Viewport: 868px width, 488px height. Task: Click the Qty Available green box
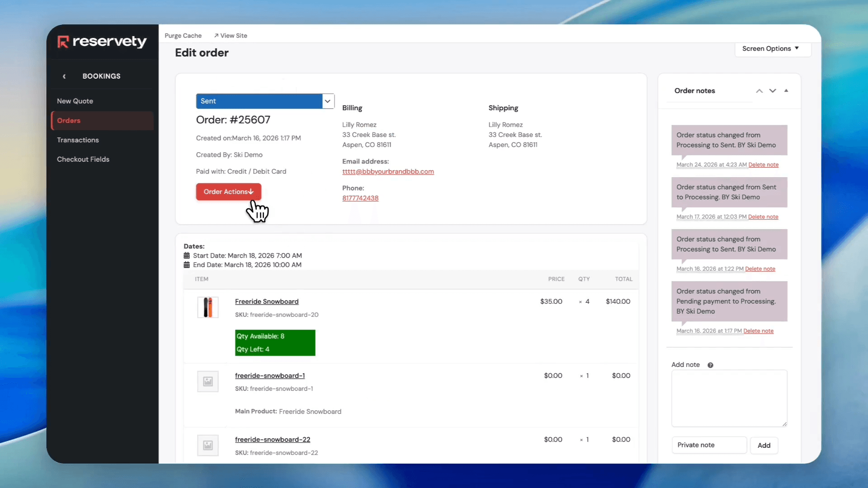(x=275, y=343)
